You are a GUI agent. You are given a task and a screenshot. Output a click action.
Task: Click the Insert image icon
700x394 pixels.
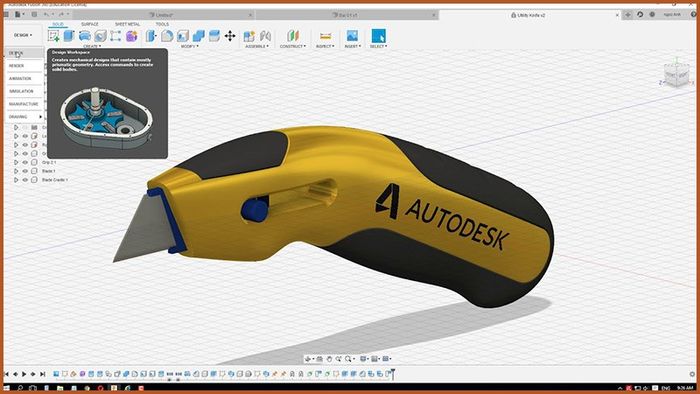(352, 36)
